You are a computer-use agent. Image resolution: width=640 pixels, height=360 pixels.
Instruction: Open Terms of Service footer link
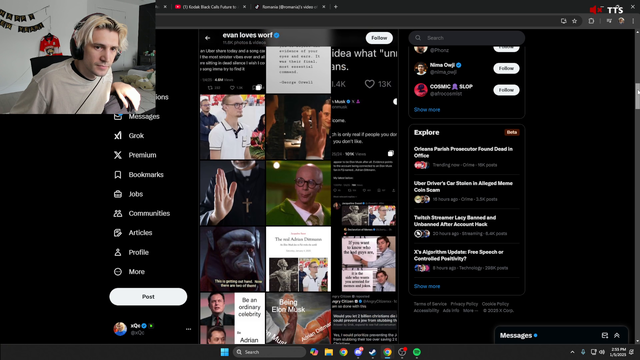430,304
